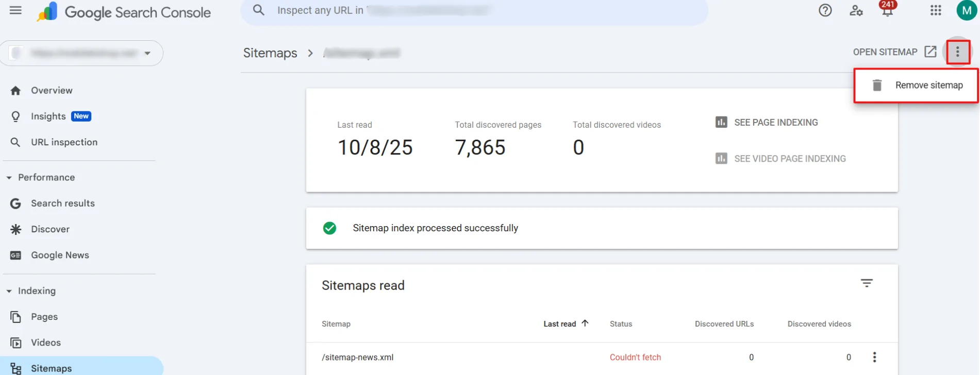This screenshot has height=375, width=980.
Task: Click the external link icon beside OPEN SITEMAP
Action: coord(930,51)
